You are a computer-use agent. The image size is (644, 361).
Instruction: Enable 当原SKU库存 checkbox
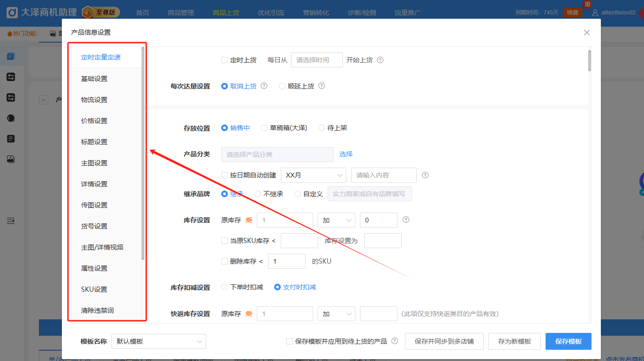tap(225, 241)
